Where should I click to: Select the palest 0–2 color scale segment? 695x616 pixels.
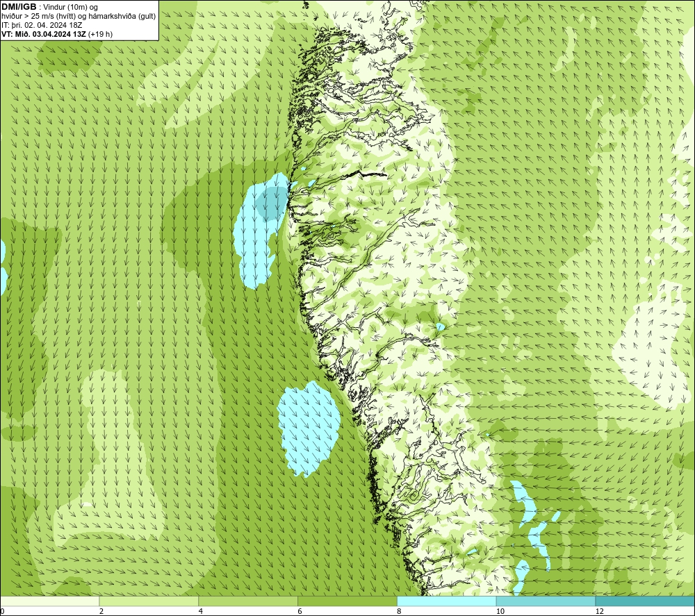49,601
